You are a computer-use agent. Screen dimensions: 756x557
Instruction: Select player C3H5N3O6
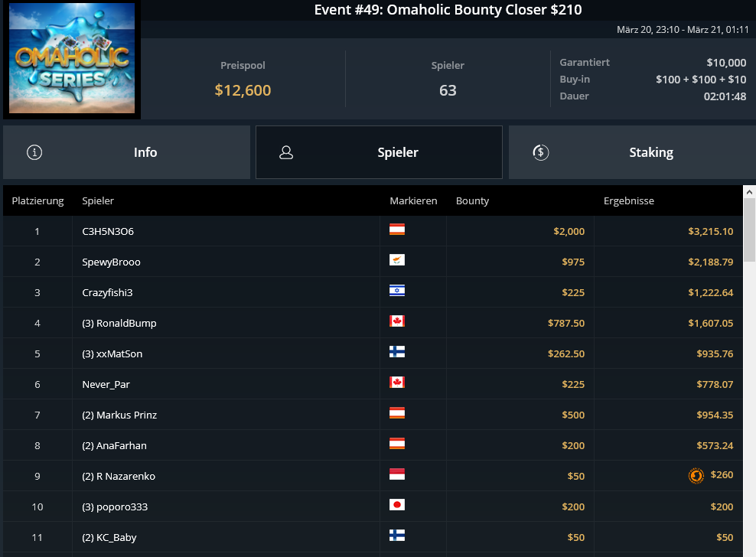click(x=108, y=232)
